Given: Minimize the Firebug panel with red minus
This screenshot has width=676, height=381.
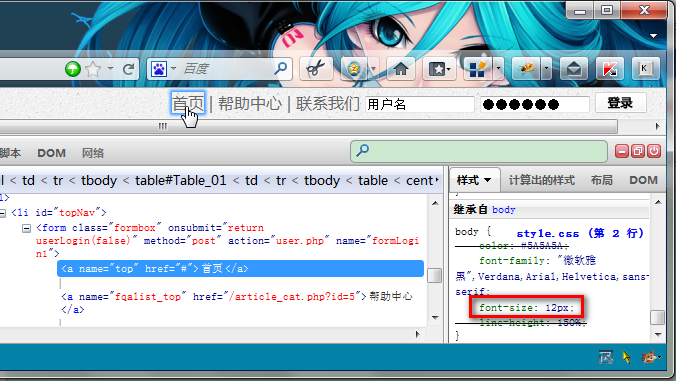Looking at the screenshot, I should pos(622,151).
